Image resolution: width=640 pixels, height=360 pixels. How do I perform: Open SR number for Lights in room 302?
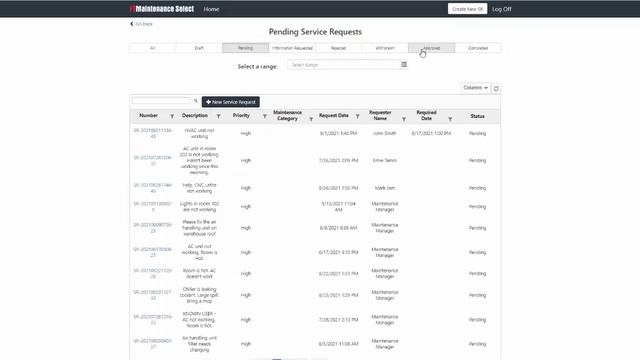pos(153,207)
